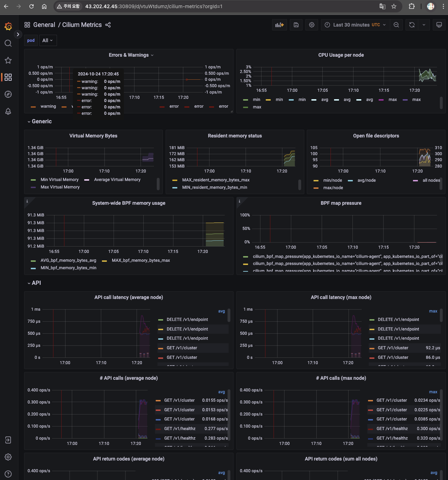Collapse the Generic row section
Screen dimensions: 448x480
[40, 122]
